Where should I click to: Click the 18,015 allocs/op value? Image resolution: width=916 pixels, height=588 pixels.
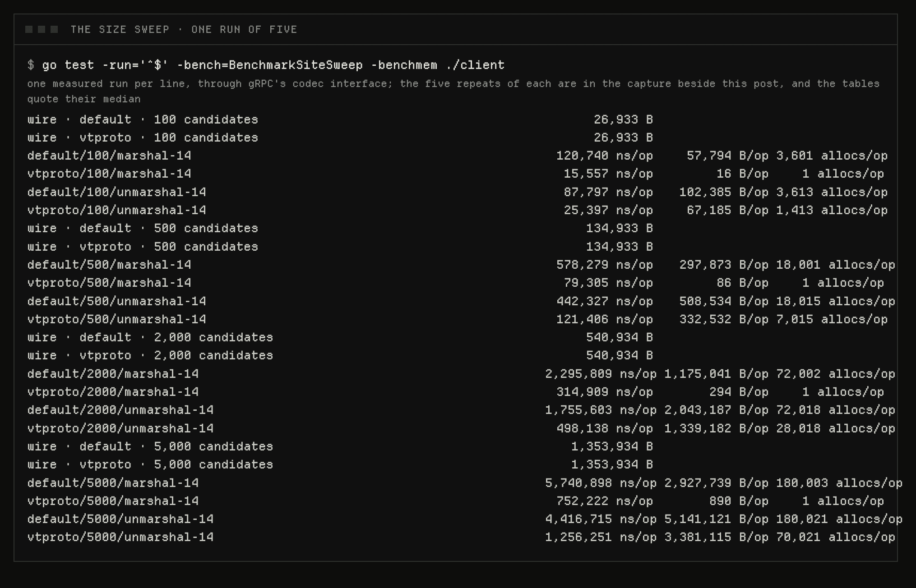[x=836, y=301]
